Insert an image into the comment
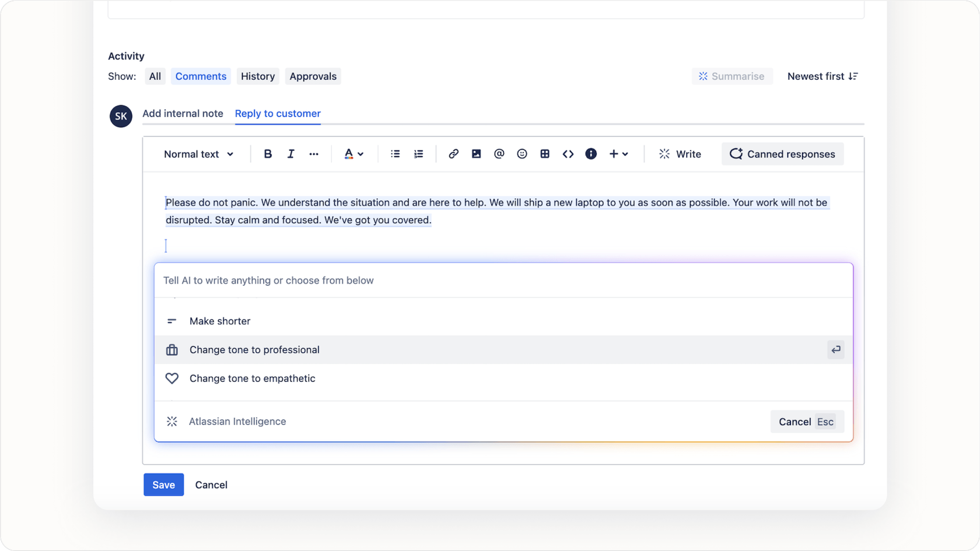 [x=476, y=154]
